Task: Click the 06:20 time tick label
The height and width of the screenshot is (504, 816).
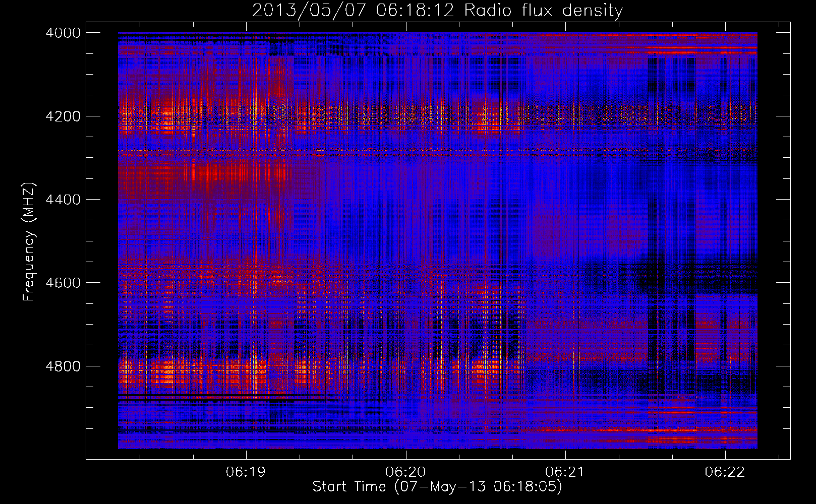Action: [405, 472]
